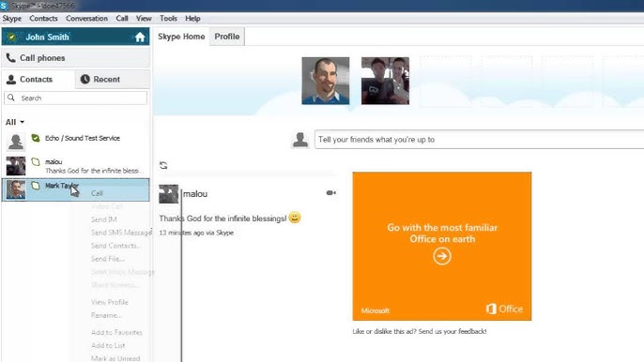Viewport: 644px width, 362px height.
Task: Choose Mark as Unread from context menu
Action: tap(115, 358)
